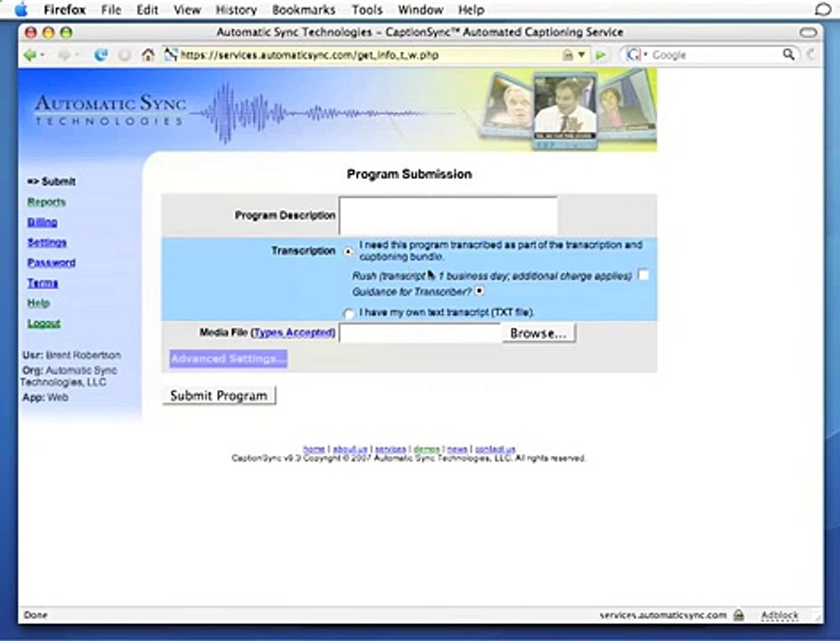Open the Settings sidebar link

(x=47, y=242)
